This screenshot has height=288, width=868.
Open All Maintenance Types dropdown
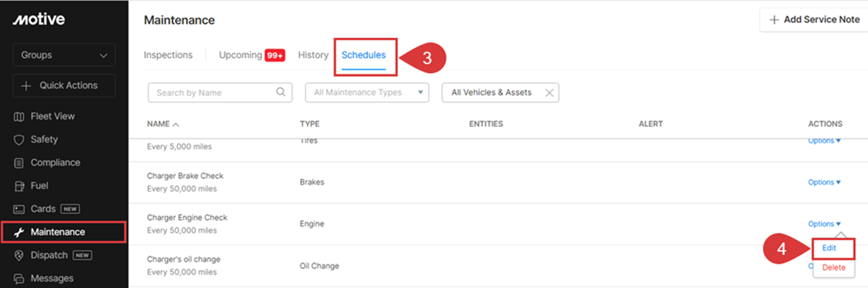367,93
